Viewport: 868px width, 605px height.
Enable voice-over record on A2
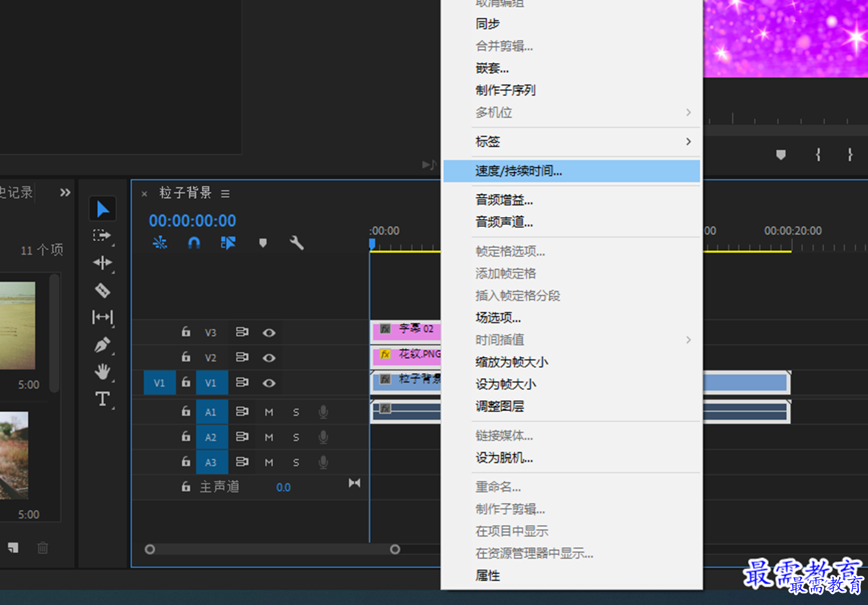pos(323,437)
